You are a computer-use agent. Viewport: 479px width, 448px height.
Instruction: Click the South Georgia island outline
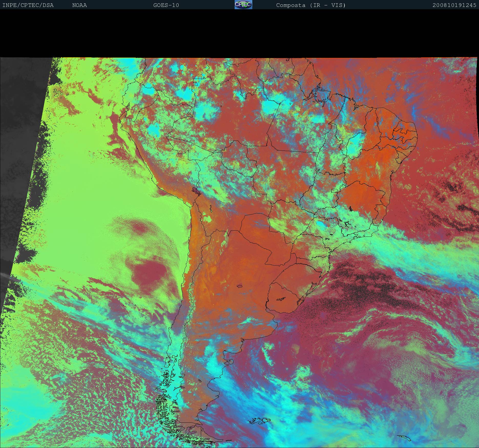click(x=404, y=438)
